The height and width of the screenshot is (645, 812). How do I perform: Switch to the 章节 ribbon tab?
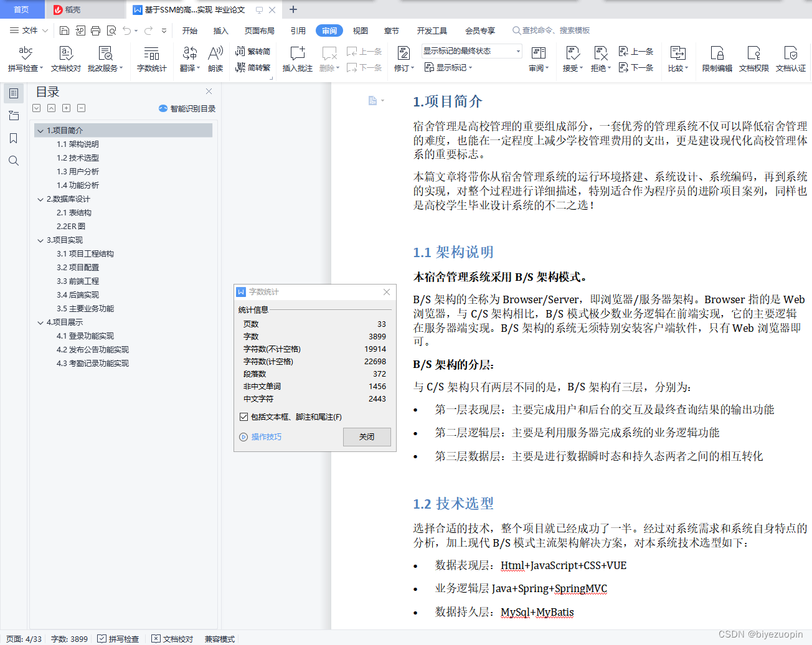392,31
